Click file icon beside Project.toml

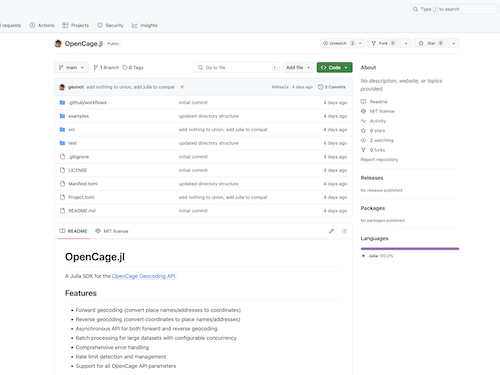tap(62, 197)
